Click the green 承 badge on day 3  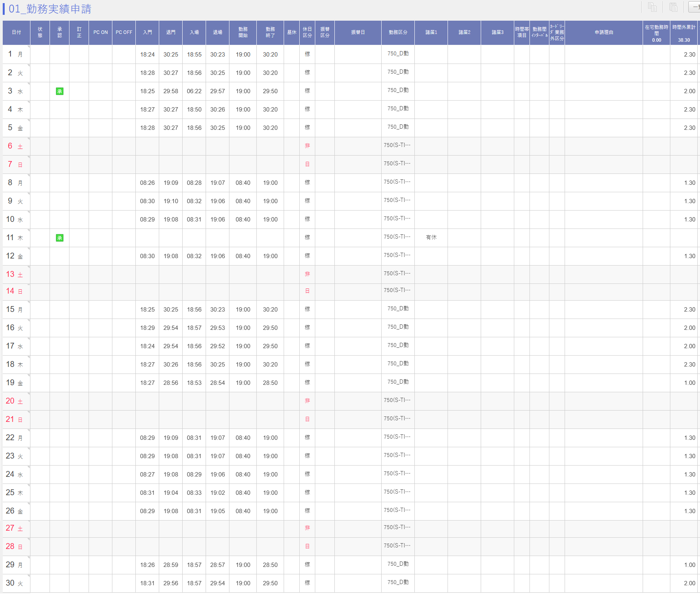(60, 91)
